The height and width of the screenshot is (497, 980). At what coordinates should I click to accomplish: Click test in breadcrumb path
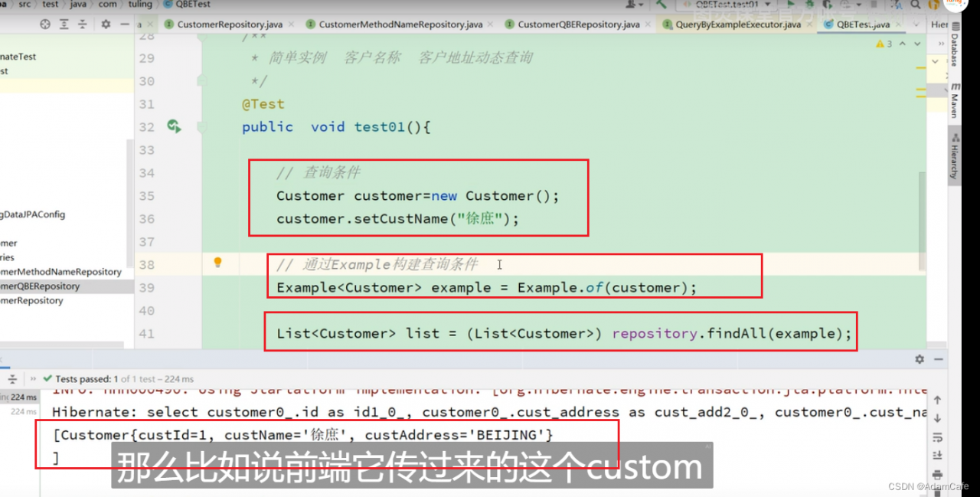click(x=50, y=5)
